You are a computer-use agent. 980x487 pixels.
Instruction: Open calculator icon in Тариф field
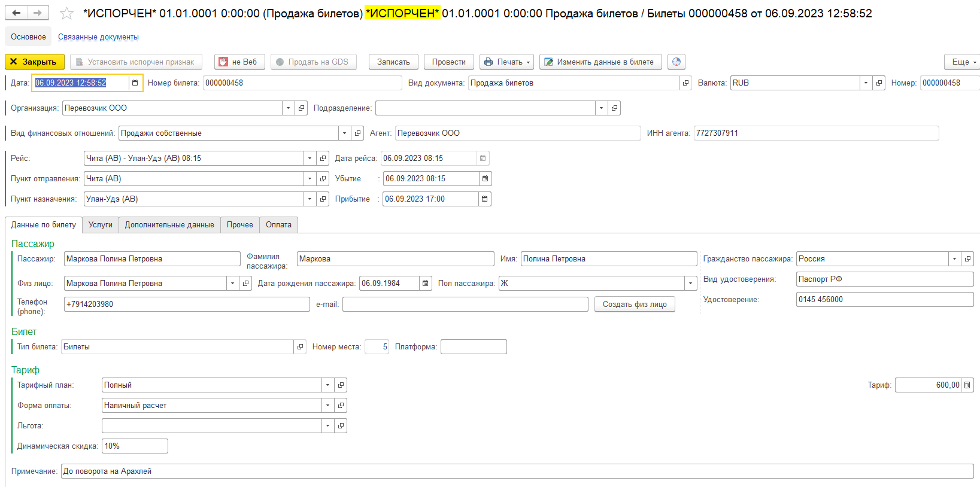pyautogui.click(x=967, y=385)
